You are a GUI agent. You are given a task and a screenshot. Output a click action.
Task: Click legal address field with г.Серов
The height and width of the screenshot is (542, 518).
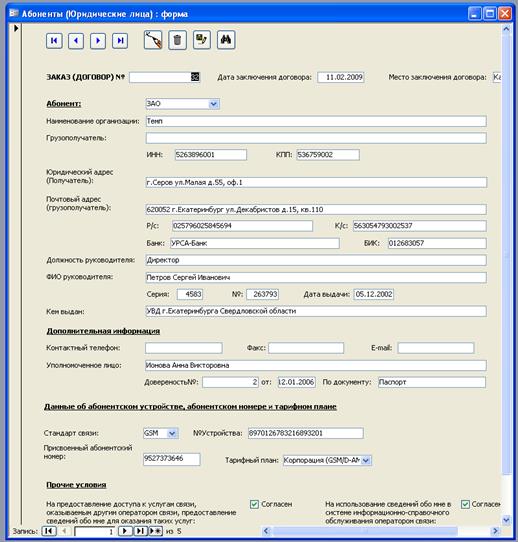coord(316,183)
